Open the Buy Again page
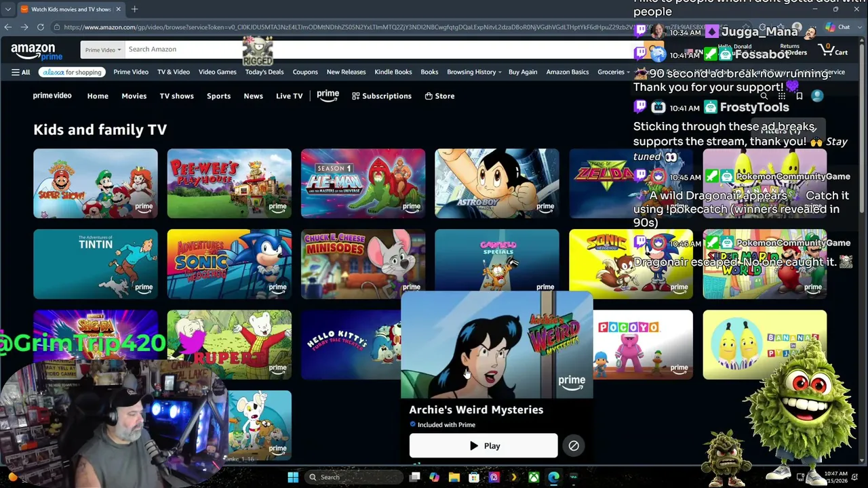This screenshot has height=488, width=868. tap(523, 72)
